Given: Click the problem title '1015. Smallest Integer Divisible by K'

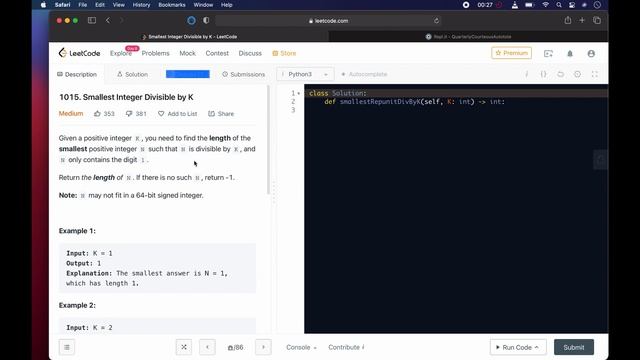Looking at the screenshot, I should click(x=126, y=97).
